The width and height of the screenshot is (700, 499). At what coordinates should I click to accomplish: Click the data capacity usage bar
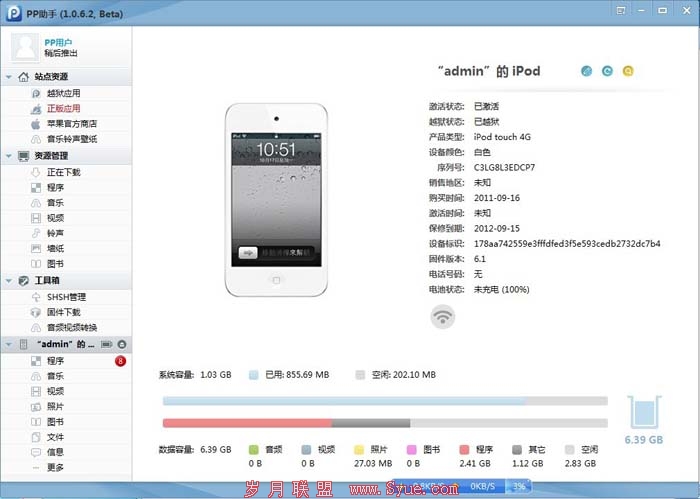[385, 423]
